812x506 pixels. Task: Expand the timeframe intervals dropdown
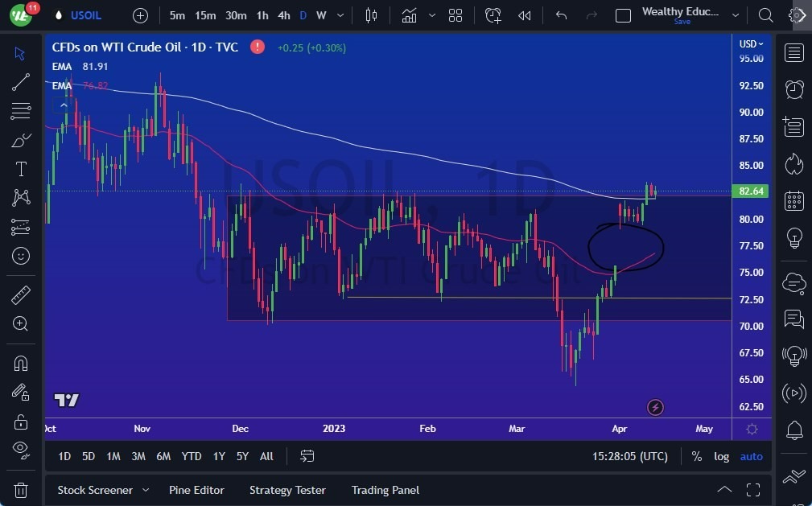[x=340, y=15]
